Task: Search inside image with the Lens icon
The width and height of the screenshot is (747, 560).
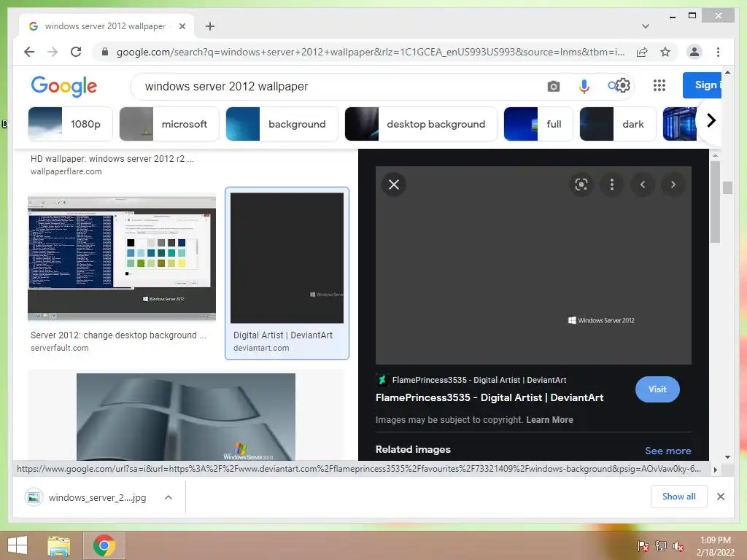Action: (x=581, y=184)
